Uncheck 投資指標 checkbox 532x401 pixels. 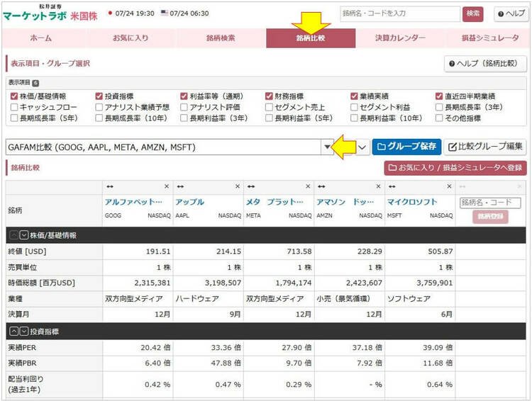(x=99, y=96)
